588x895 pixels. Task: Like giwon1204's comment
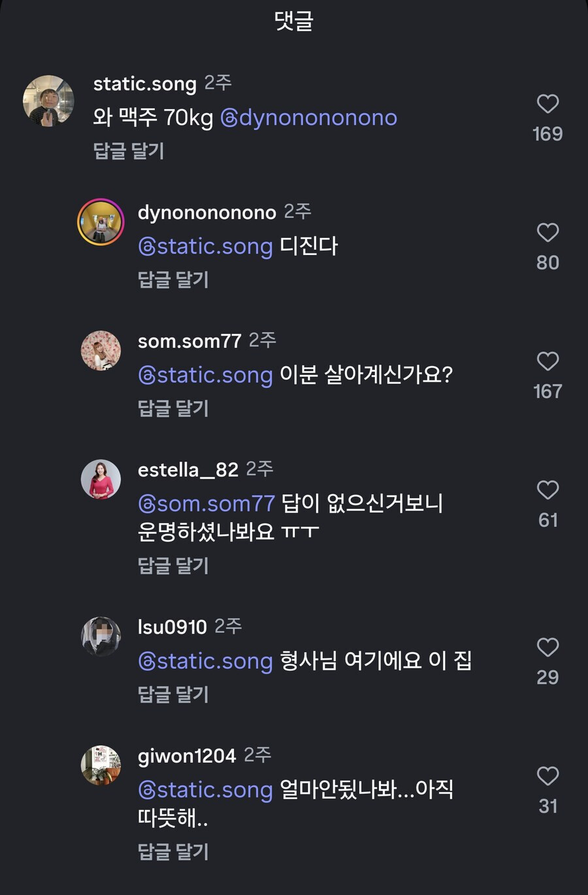[x=547, y=776]
